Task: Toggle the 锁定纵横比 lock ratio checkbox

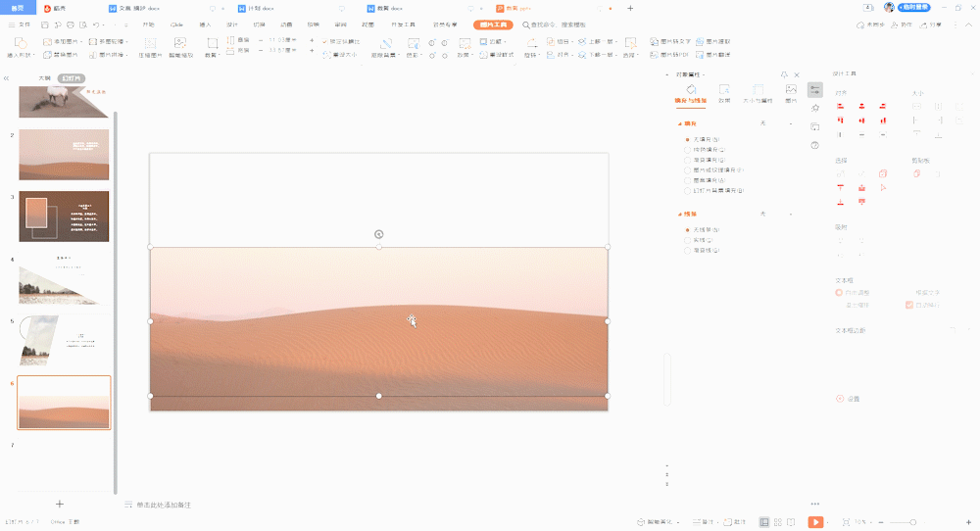Action: (x=325, y=41)
